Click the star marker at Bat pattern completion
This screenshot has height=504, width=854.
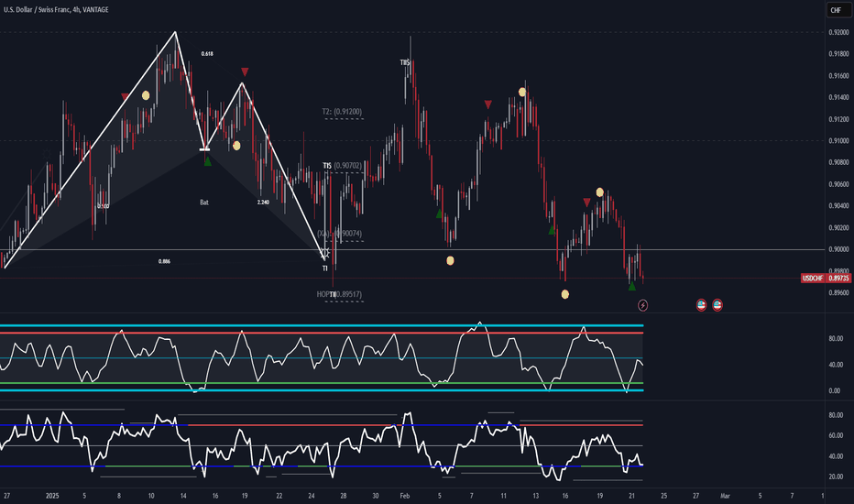tap(325, 253)
